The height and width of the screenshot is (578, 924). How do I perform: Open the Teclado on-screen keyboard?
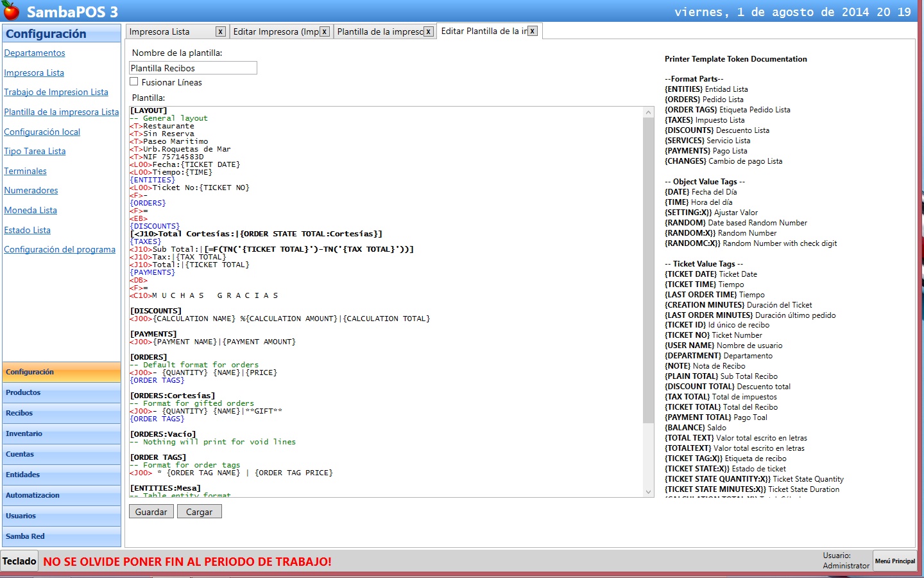pos(19,561)
